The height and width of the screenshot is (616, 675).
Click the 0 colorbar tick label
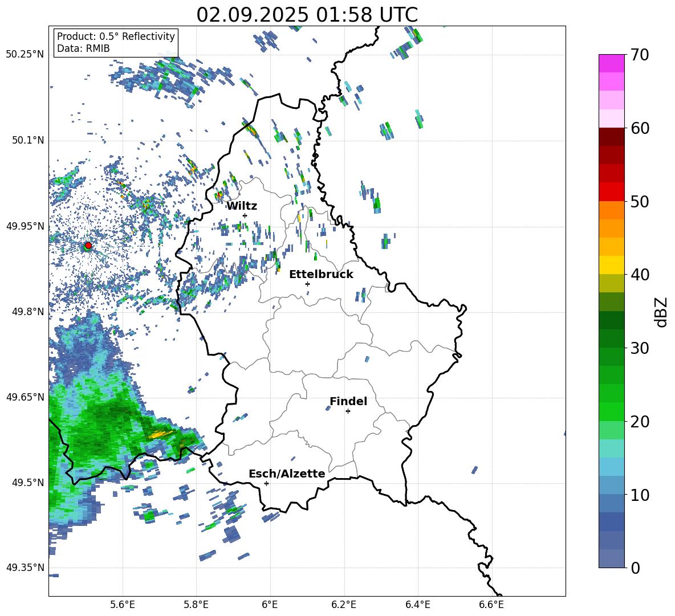635,568
